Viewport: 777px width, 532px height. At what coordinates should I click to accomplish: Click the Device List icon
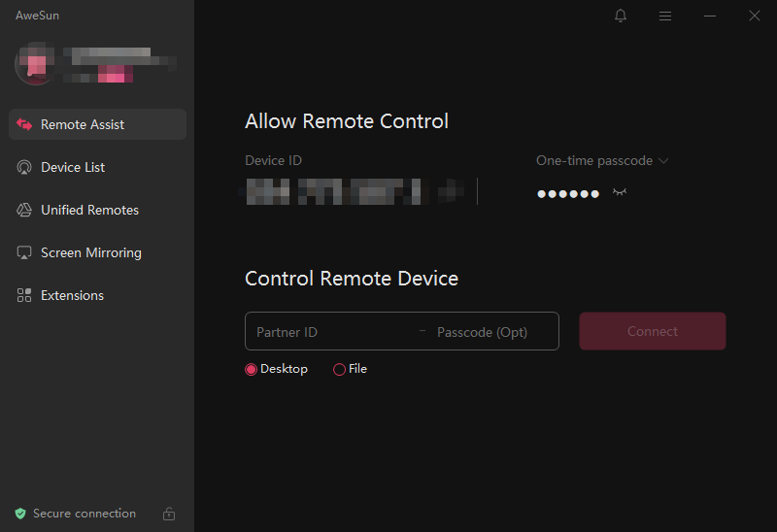tap(24, 167)
